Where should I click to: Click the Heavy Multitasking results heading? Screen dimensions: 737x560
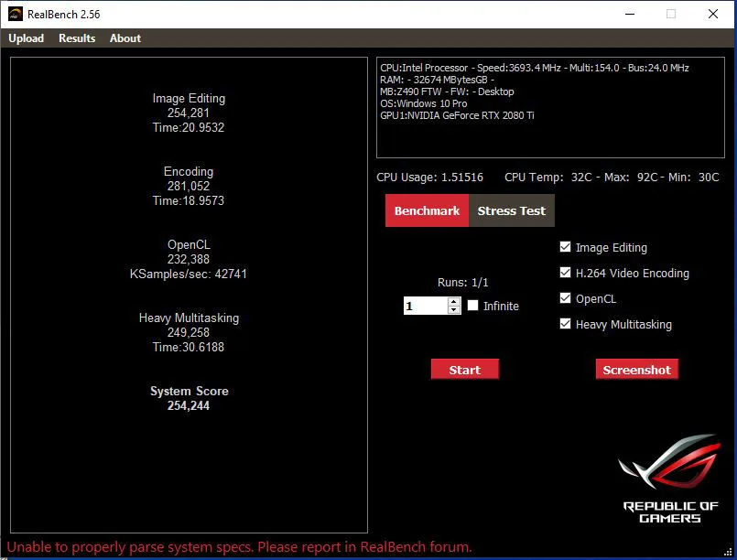[189, 318]
